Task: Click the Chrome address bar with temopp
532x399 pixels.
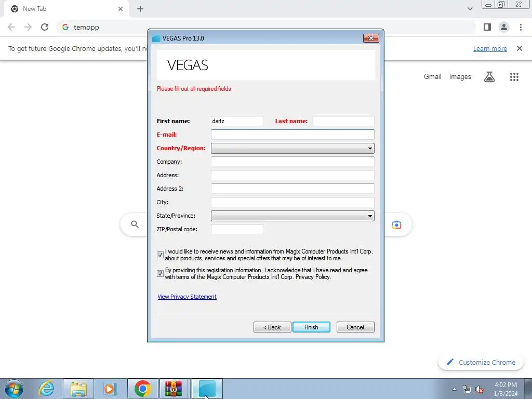Action: [x=267, y=27]
